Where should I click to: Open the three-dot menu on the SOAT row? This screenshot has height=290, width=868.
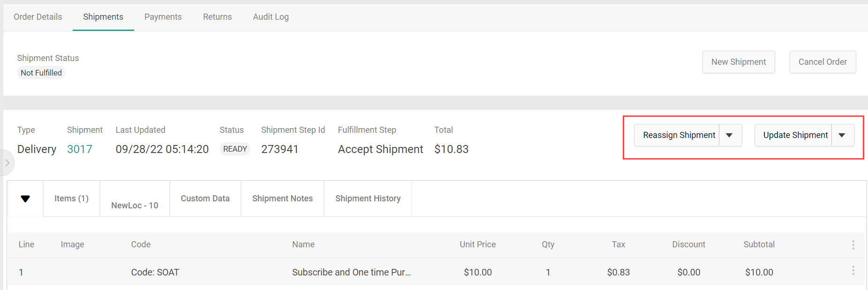(853, 271)
